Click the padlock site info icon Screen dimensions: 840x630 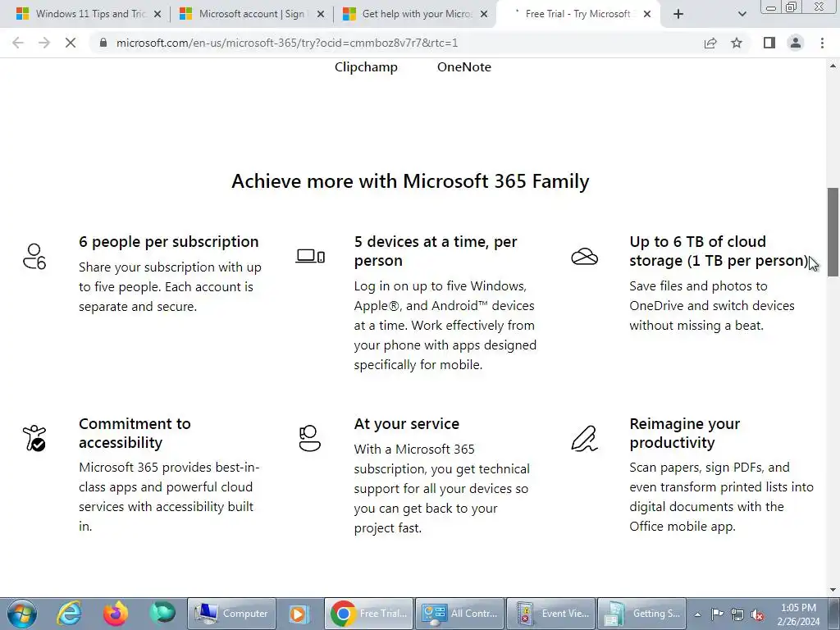point(103,43)
